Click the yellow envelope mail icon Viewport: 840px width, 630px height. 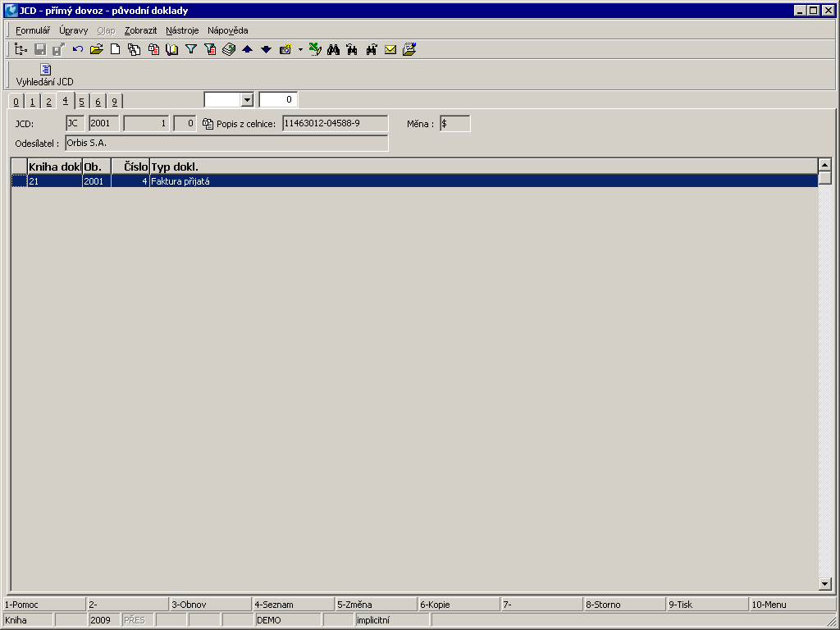tap(390, 50)
